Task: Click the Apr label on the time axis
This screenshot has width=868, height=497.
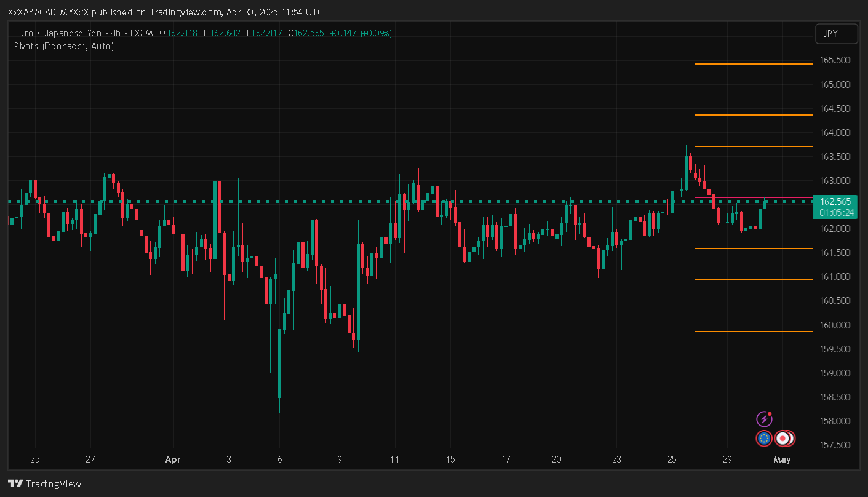Action: click(x=173, y=459)
